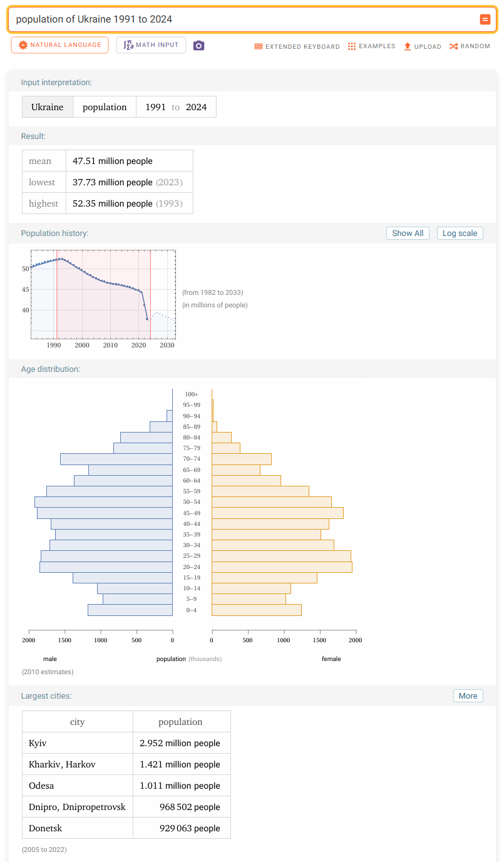Click the male 50–54 age bar
Screen dimensions: 504x862
[x=103, y=502]
